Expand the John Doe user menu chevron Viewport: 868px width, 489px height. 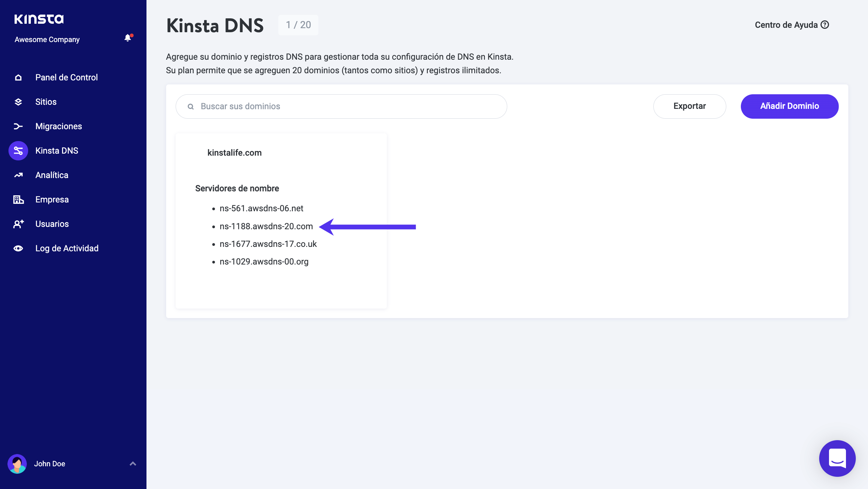[x=133, y=464]
